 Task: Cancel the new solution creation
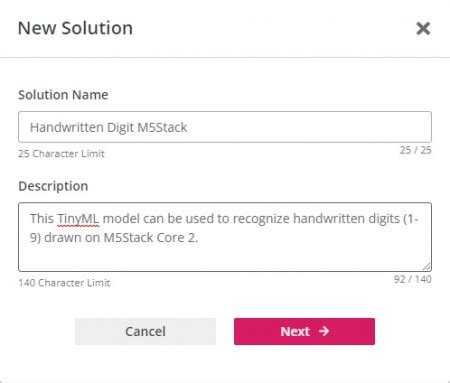[x=145, y=331]
